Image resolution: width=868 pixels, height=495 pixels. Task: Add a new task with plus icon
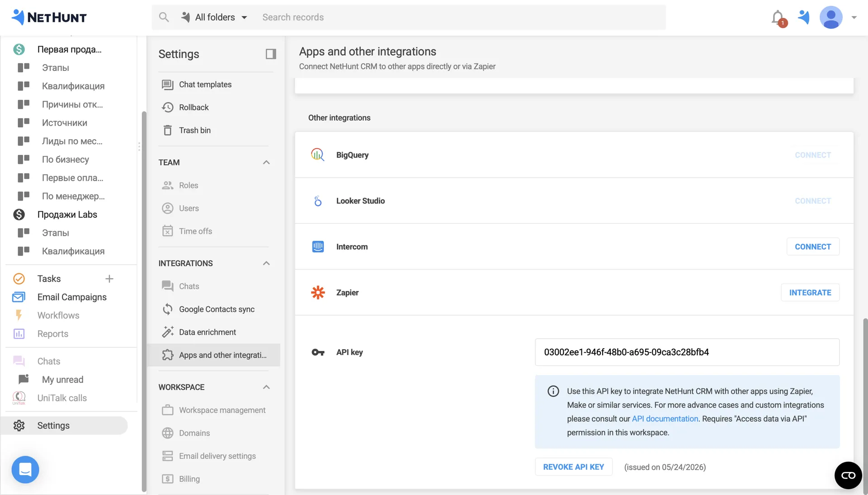coord(109,279)
